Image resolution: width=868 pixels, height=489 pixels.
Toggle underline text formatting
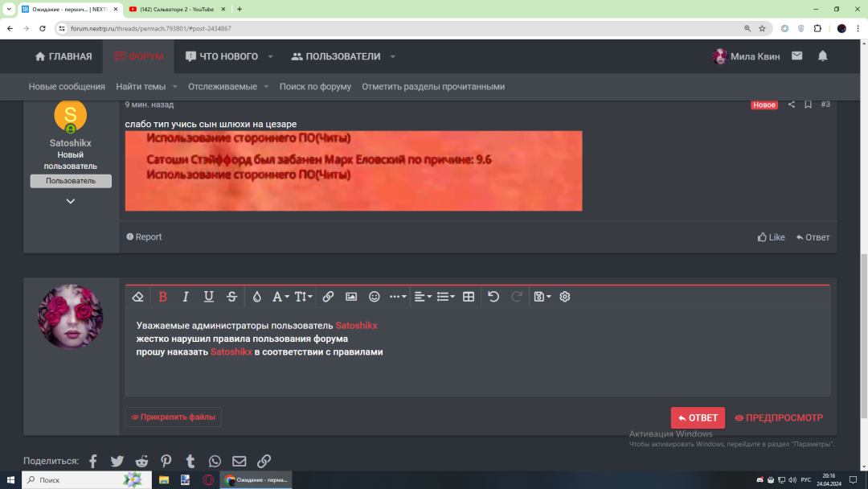(209, 297)
